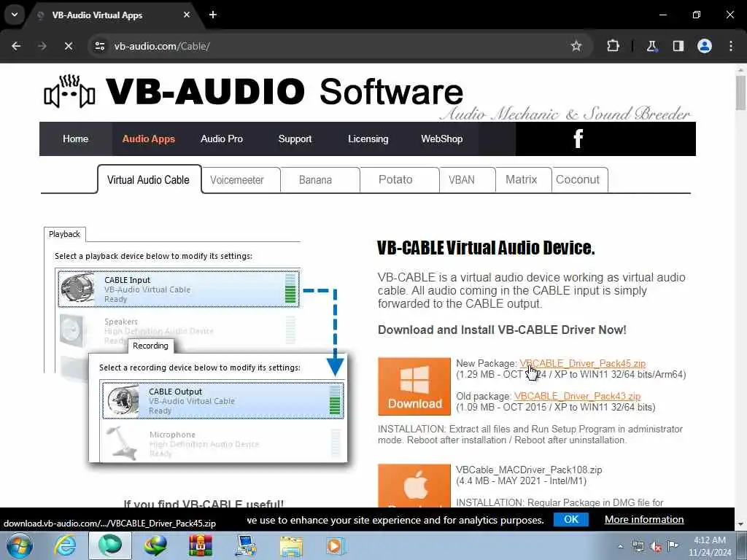Viewport: 747px width, 560px height.
Task: Open site information icon in address bar
Action: [x=99, y=46]
